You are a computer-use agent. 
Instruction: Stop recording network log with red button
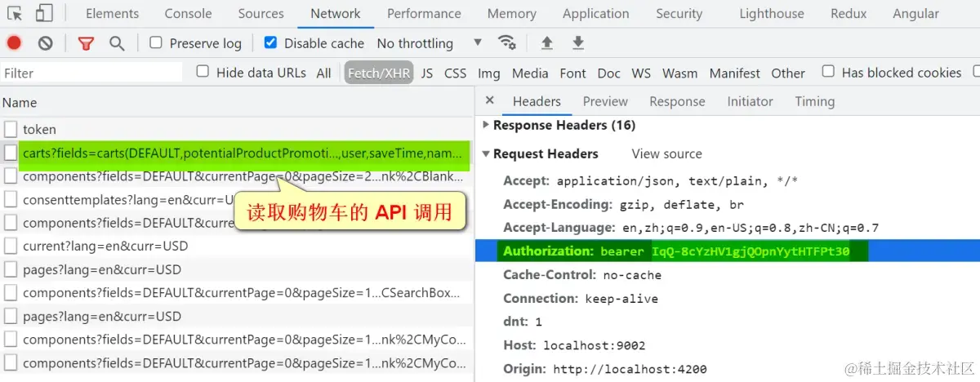(x=14, y=43)
